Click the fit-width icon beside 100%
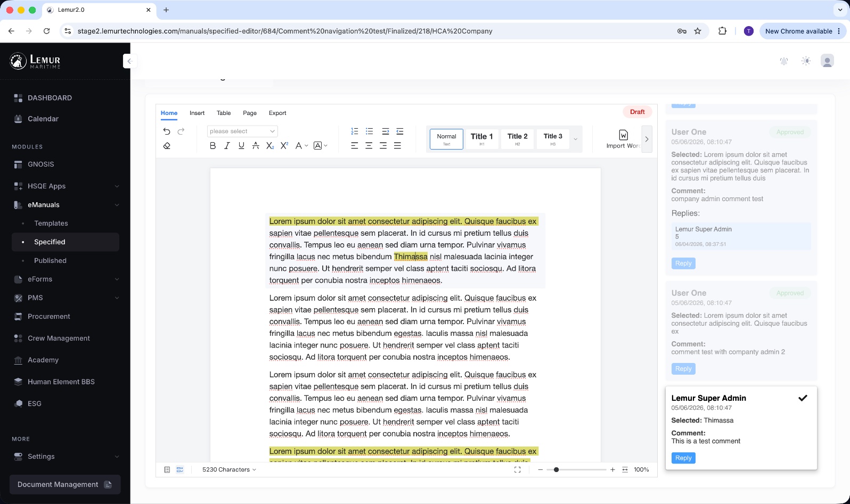 coord(625,469)
